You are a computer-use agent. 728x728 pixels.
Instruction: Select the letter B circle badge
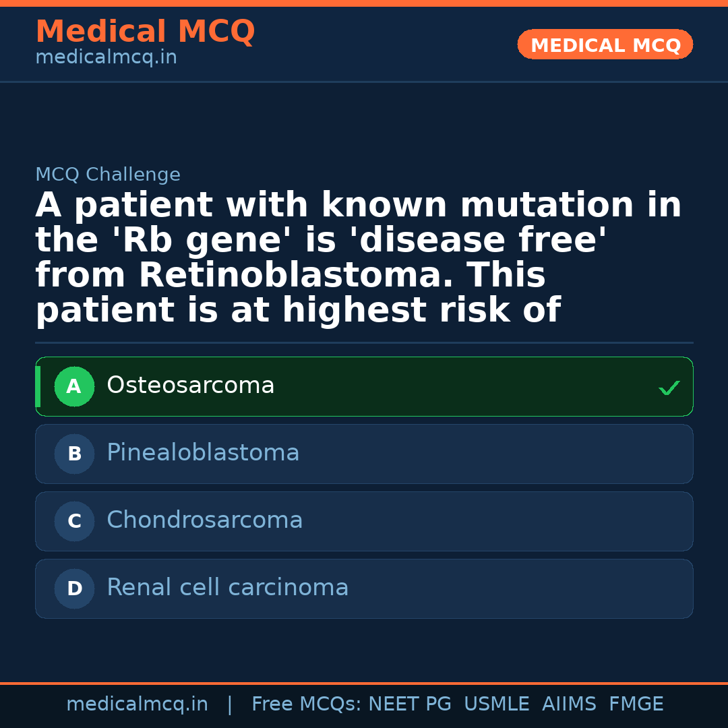pyautogui.click(x=74, y=454)
